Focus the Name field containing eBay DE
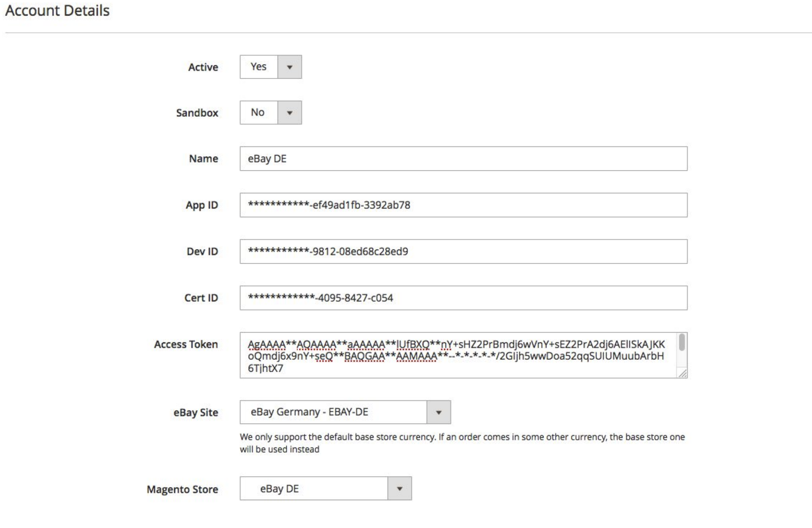Viewport: 812px width, 528px height. coord(463,159)
